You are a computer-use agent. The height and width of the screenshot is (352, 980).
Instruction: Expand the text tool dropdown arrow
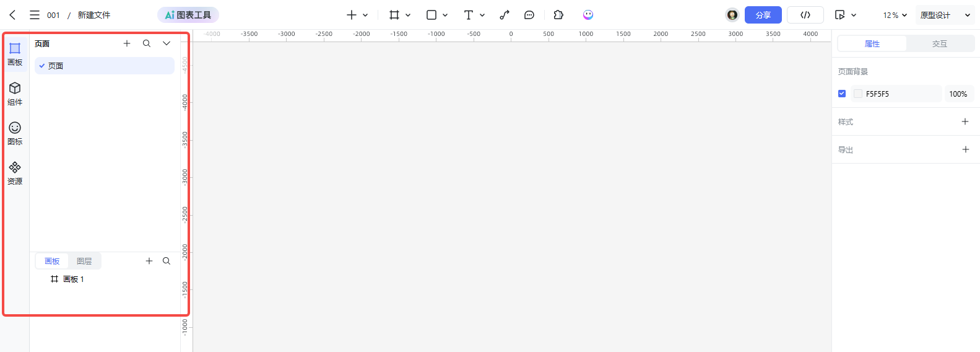click(x=482, y=15)
